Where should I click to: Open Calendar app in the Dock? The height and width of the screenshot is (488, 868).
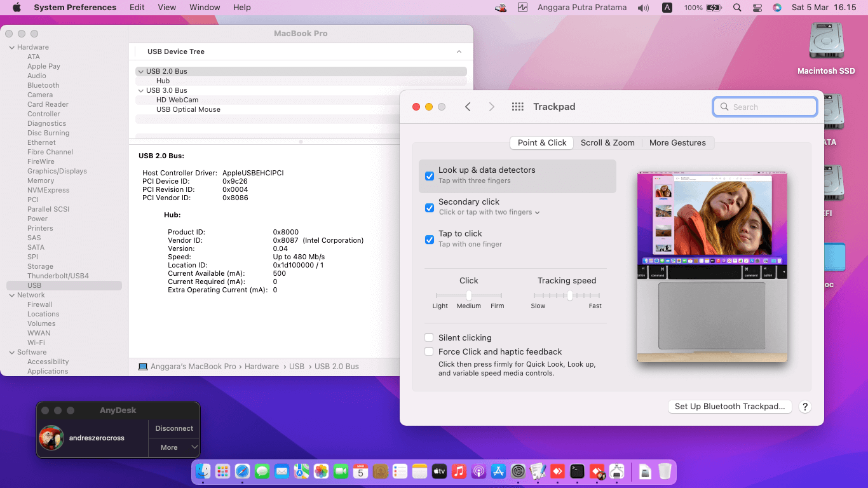(360, 471)
